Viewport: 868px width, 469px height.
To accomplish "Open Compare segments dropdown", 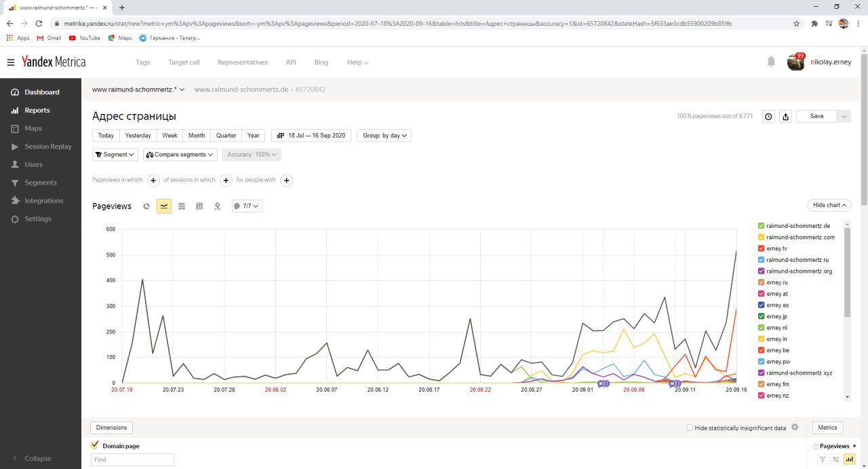I will coord(180,155).
